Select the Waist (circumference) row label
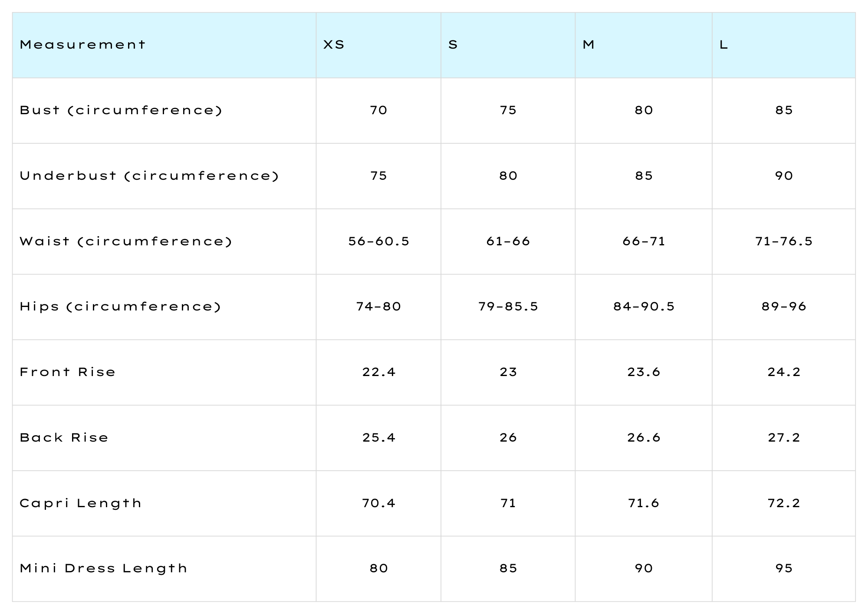 (126, 241)
